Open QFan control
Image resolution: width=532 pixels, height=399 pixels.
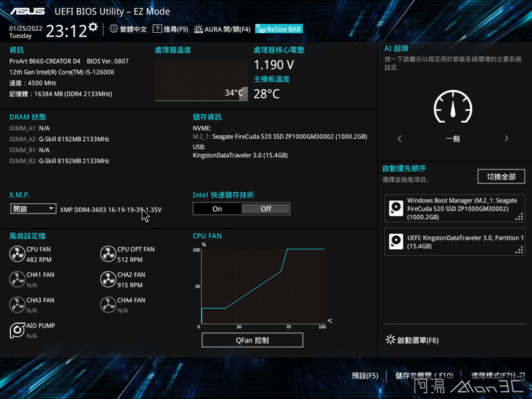(x=252, y=340)
